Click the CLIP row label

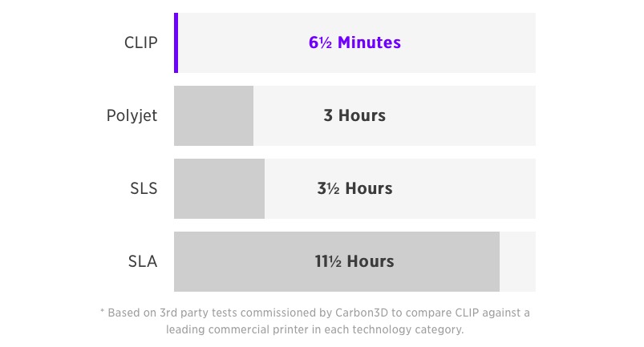pos(140,42)
